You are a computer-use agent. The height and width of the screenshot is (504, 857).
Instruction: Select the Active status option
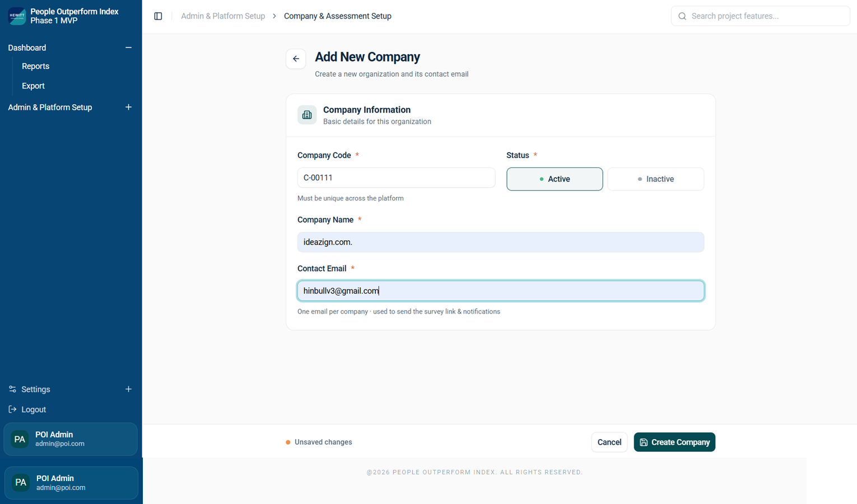click(x=555, y=179)
